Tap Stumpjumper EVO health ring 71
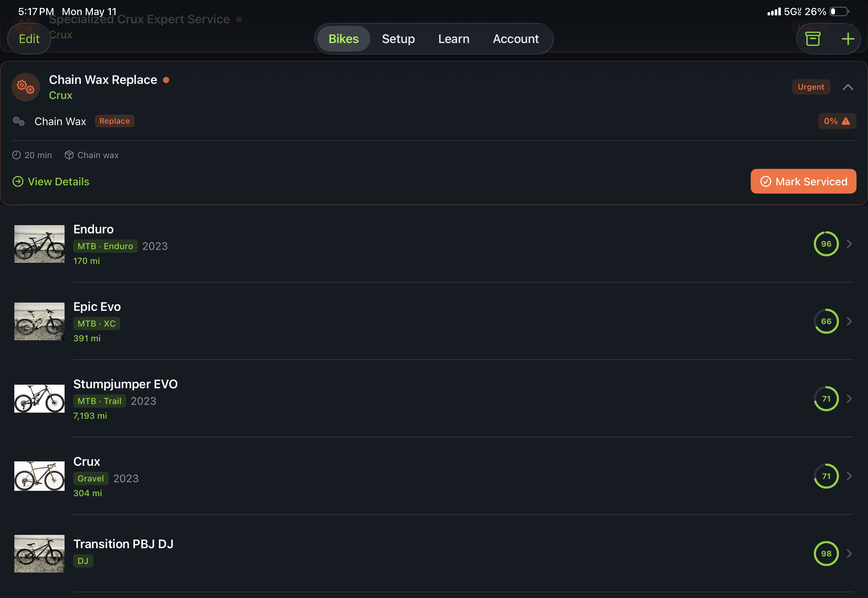The width and height of the screenshot is (868, 598). 826,399
